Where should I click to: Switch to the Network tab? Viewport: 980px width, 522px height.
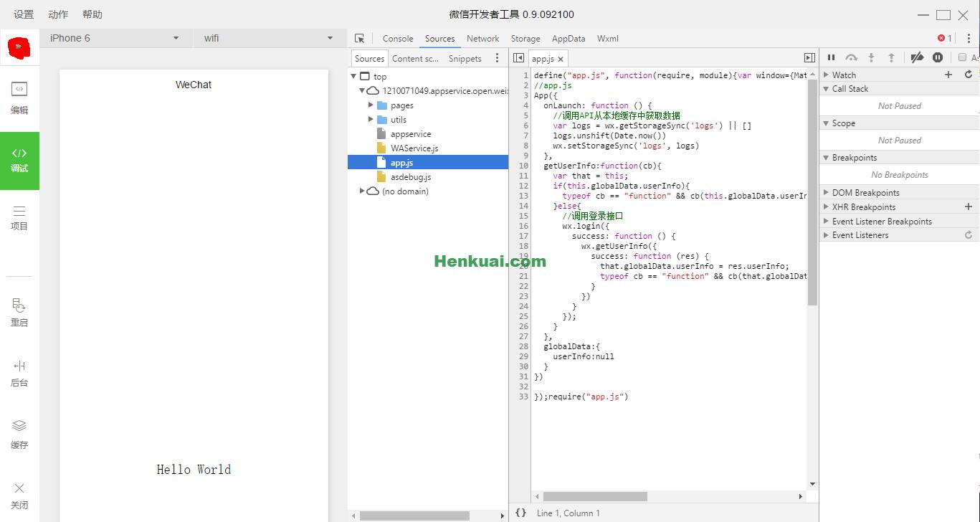pos(482,39)
